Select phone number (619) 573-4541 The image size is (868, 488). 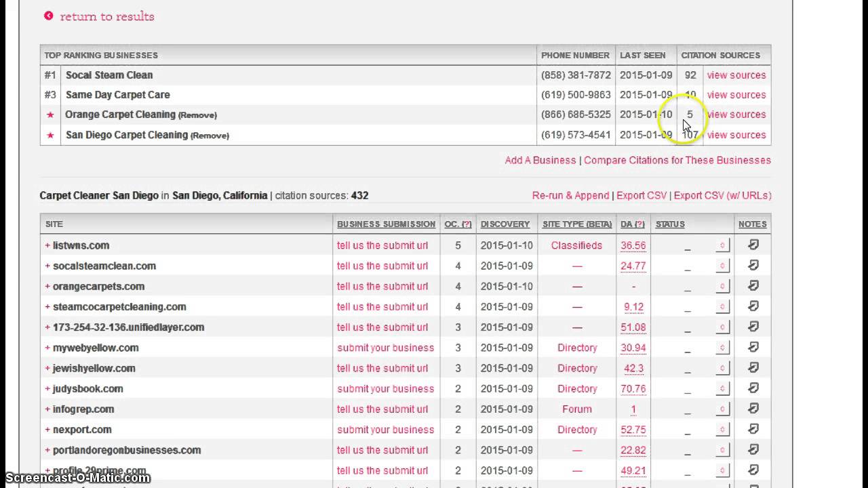click(x=576, y=135)
